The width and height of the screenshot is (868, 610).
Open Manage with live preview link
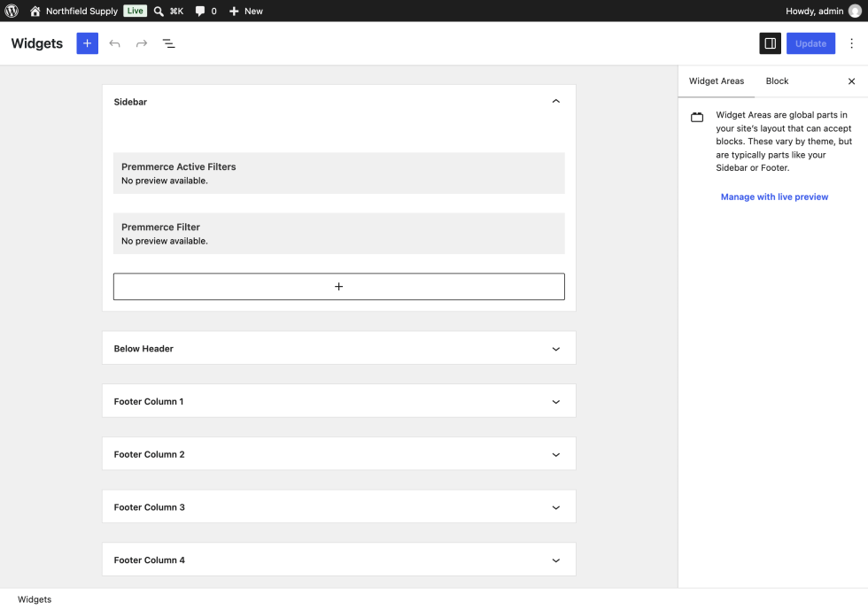pos(774,197)
